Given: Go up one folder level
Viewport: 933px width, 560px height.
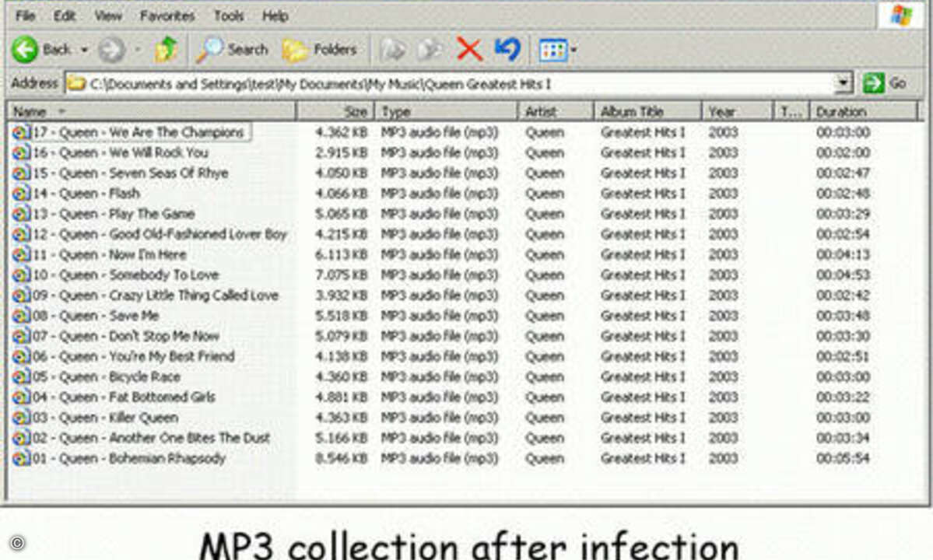Looking at the screenshot, I should tap(166, 49).
